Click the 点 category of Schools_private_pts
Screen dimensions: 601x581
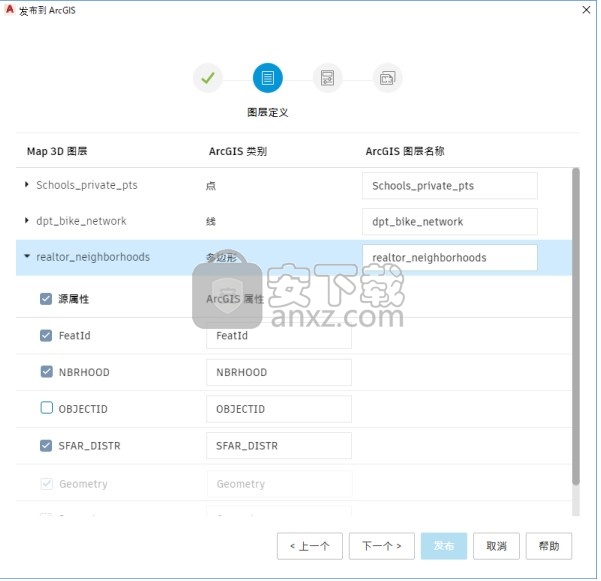pos(211,186)
